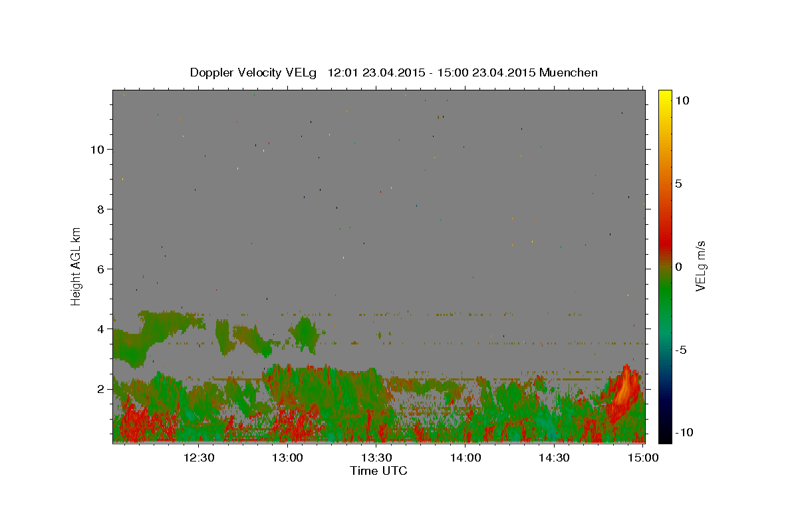The width and height of the screenshot is (798, 532).
Task: Click the height axis label 6
Action: point(101,269)
